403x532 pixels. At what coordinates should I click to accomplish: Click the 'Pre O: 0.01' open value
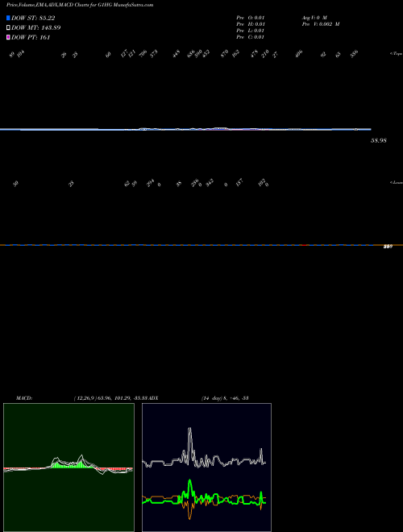point(251,18)
